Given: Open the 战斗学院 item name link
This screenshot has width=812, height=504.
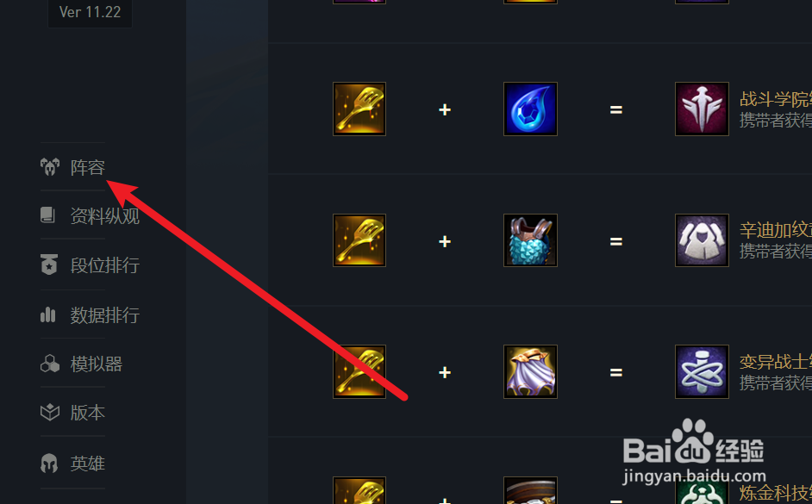Looking at the screenshot, I should 775,98.
